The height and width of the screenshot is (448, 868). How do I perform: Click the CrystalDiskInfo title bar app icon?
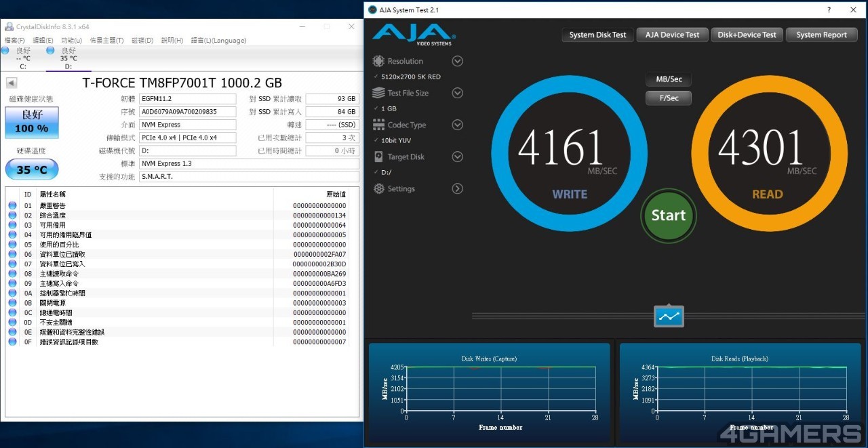pyautogui.click(x=9, y=26)
